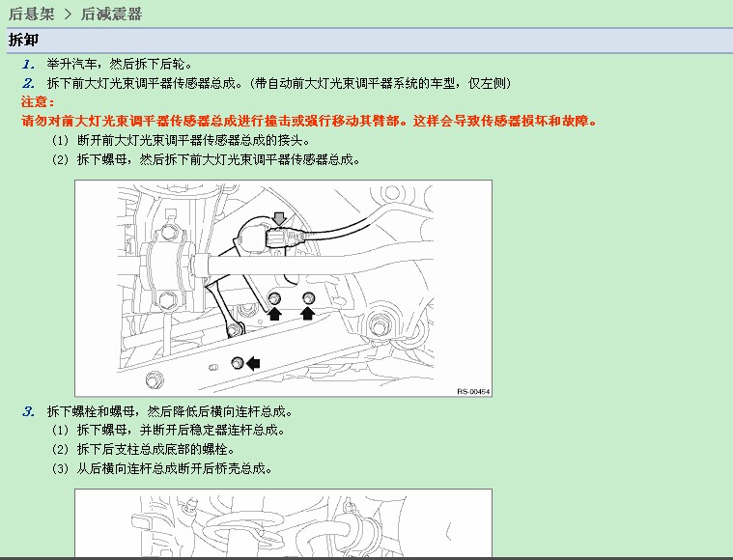
Task: Click the 后悬架 breadcrumb
Action: click(31, 14)
